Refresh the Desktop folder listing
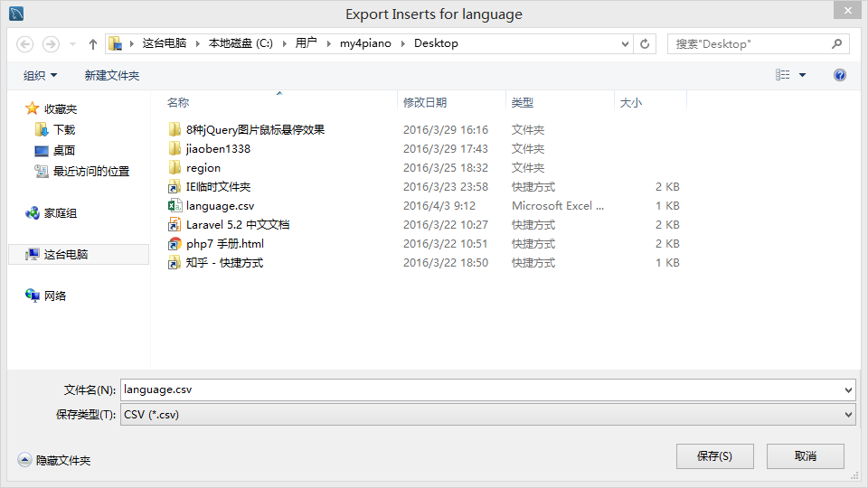 pyautogui.click(x=645, y=43)
